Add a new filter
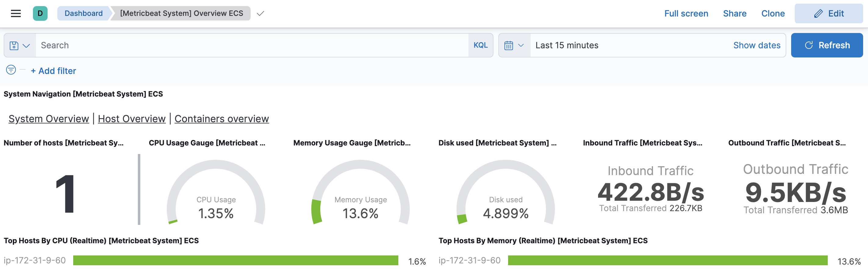The image size is (868, 275). [x=54, y=71]
